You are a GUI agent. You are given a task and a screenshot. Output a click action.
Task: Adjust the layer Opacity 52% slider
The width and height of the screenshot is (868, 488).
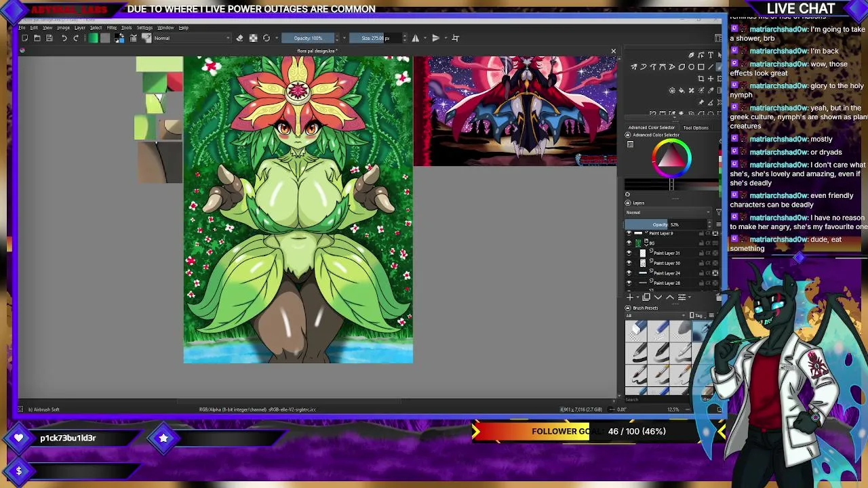point(667,224)
